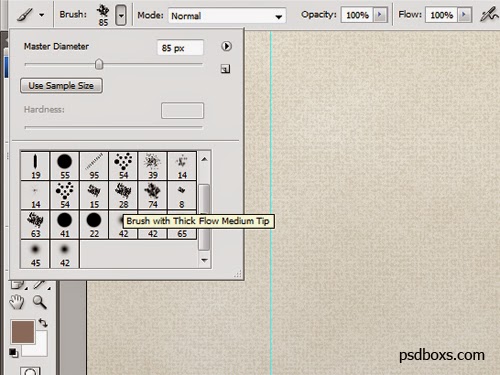Click the Hardness slider track

(113, 127)
